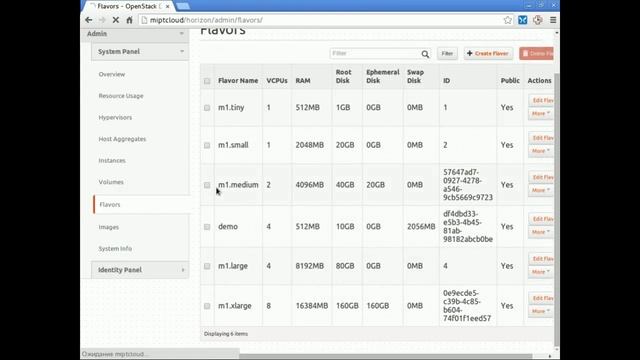640x360 pixels.
Task: Check the m1.tiny row checkbox
Action: pos(207,108)
